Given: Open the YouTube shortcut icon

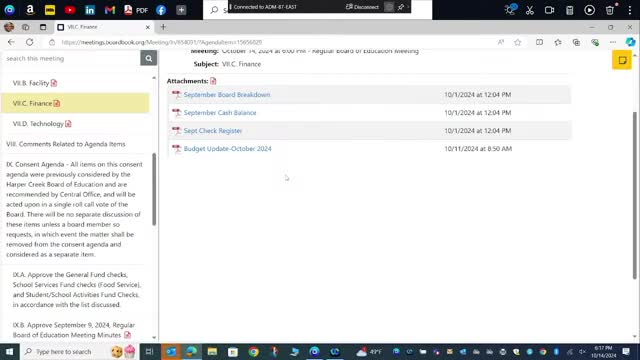Looking at the screenshot, I should coord(70,10).
